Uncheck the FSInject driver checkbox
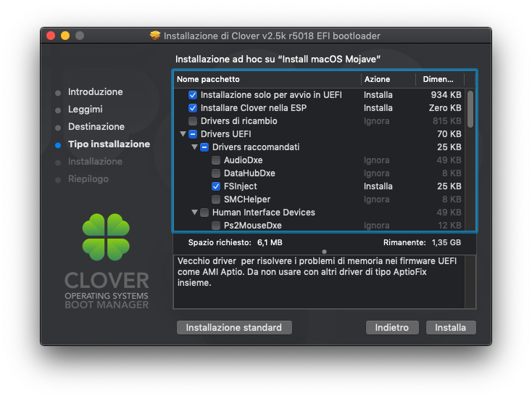Screen dimensions: 532x399 pyautogui.click(x=216, y=186)
